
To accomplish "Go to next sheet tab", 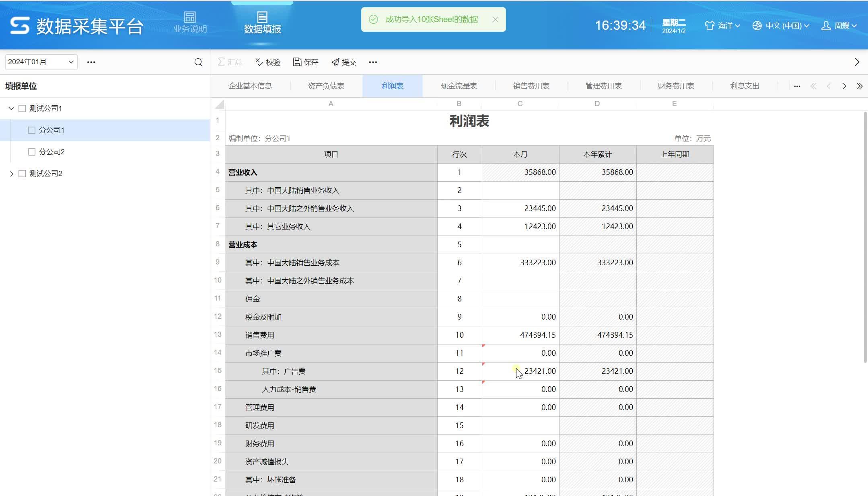I will tap(844, 86).
